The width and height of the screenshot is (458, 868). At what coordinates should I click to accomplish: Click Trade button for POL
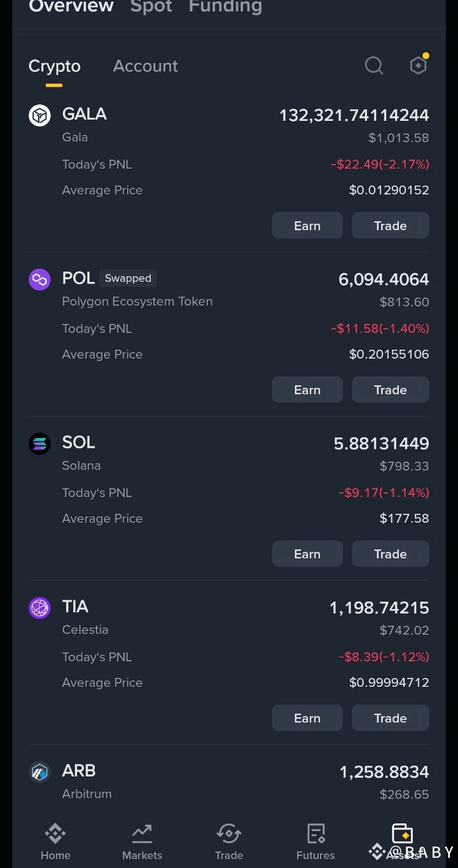[x=391, y=390]
